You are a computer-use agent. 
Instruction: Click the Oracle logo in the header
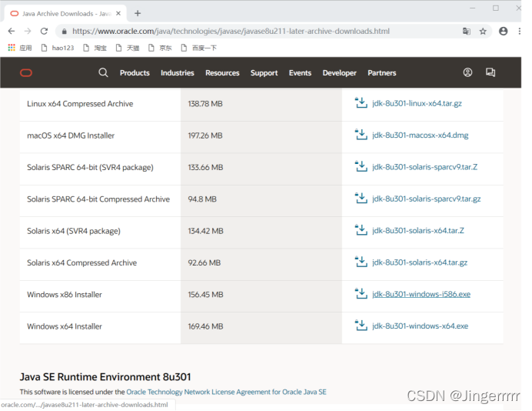26,73
